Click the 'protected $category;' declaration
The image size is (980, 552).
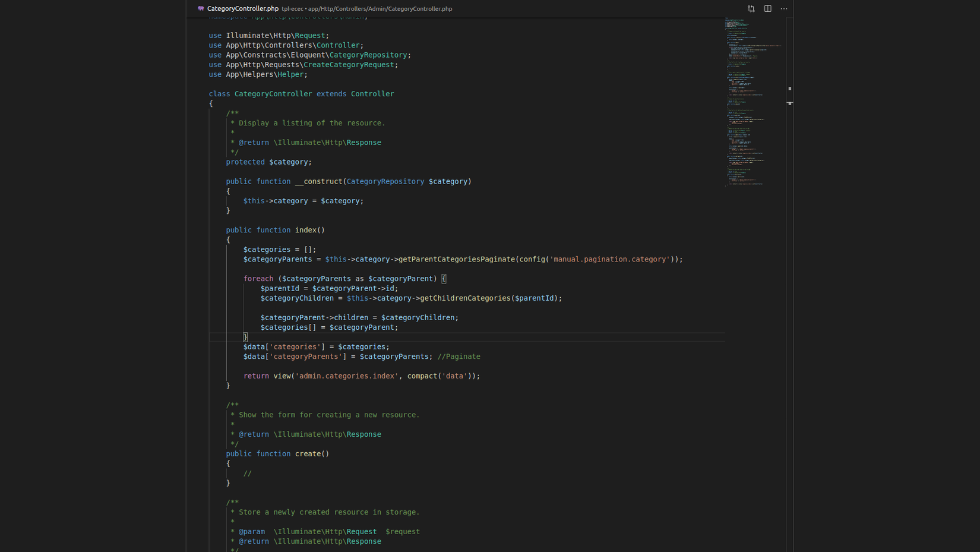pos(269,162)
